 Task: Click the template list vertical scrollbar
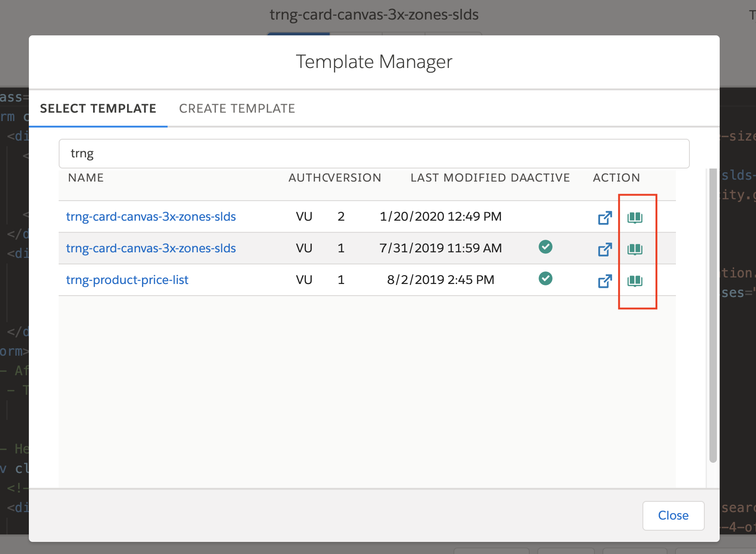tap(713, 315)
